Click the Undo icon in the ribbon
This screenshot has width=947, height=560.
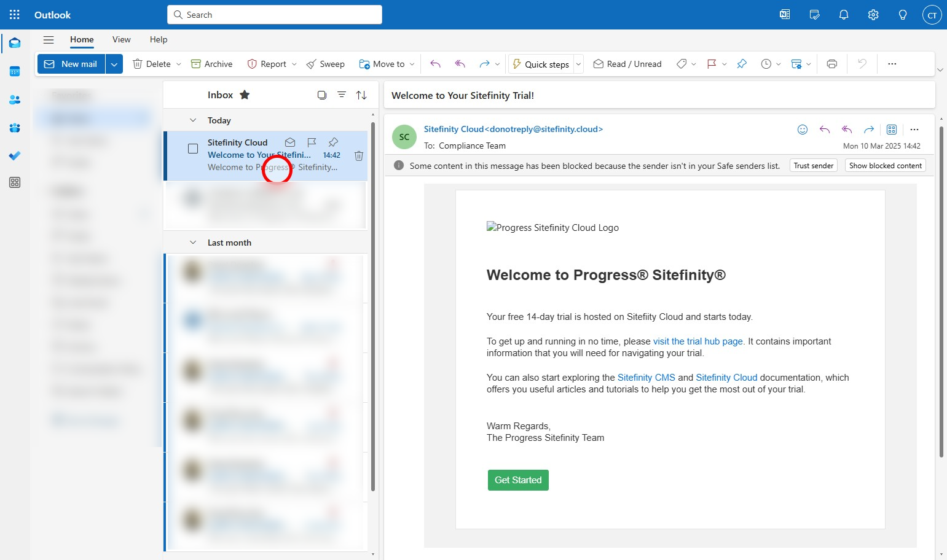pyautogui.click(x=862, y=64)
